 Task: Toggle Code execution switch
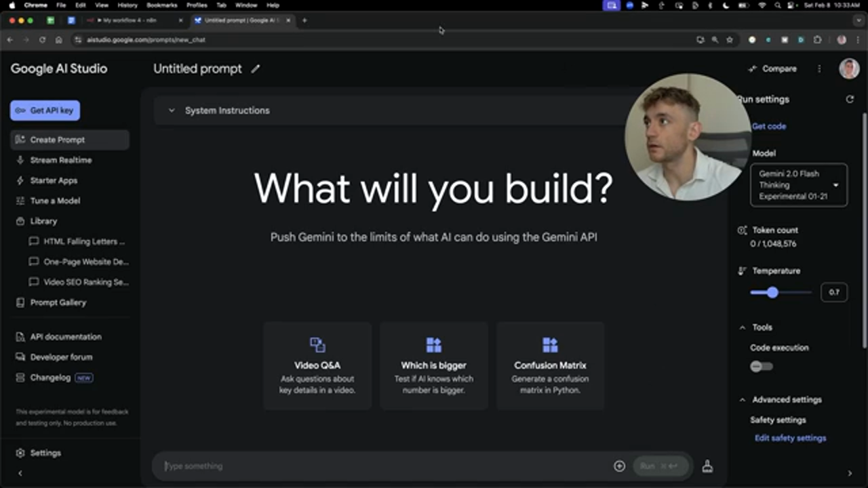click(762, 367)
